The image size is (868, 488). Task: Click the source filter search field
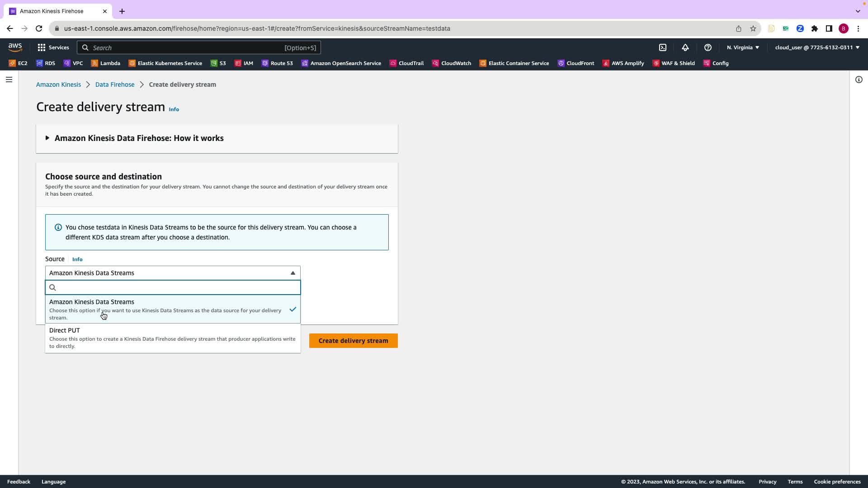176,287
